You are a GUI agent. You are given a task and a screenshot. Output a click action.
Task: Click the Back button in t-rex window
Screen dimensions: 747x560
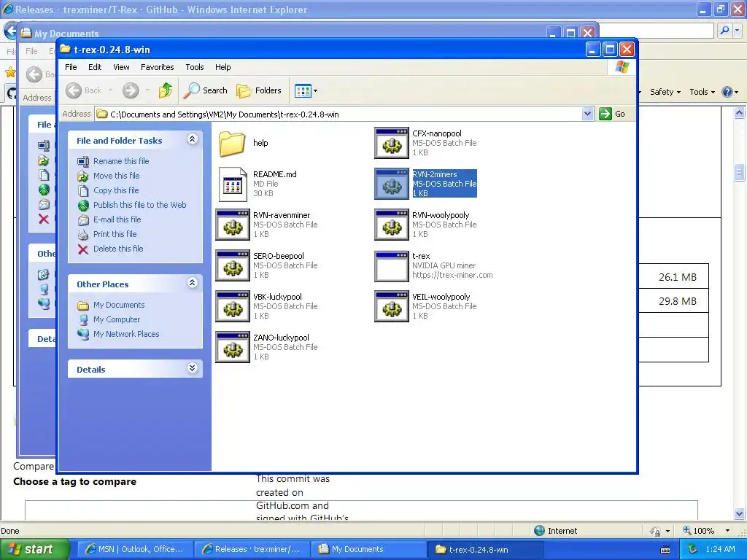pyautogui.click(x=84, y=90)
